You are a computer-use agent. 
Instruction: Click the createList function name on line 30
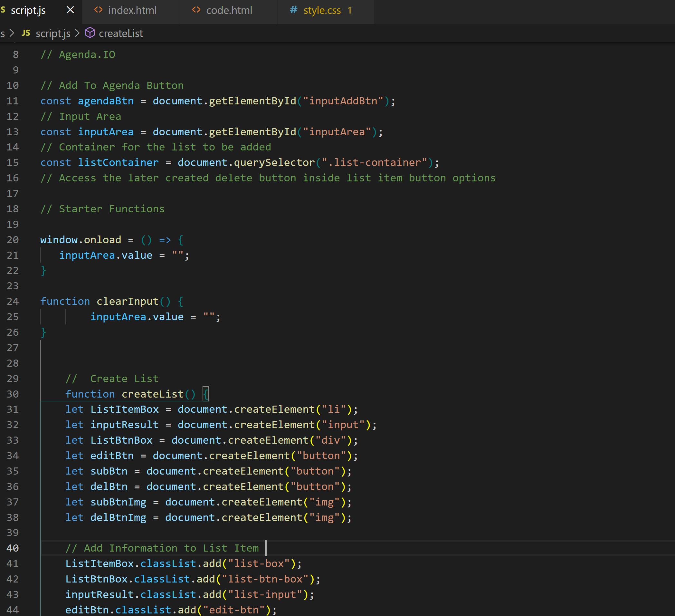(x=152, y=394)
